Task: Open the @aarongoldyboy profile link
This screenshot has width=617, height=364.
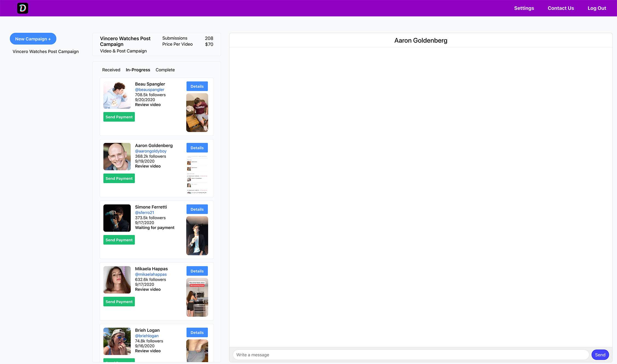Action: point(151,151)
